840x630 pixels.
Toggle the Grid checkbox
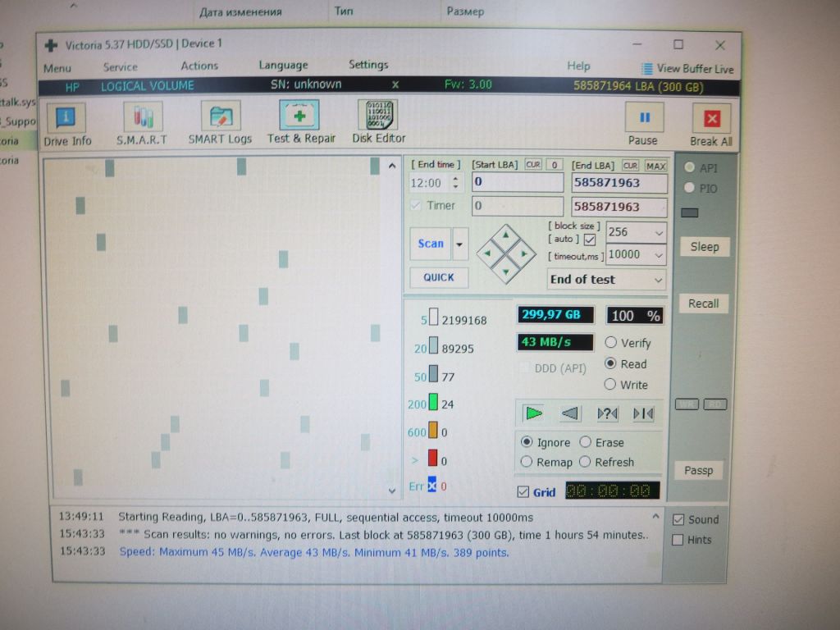523,492
